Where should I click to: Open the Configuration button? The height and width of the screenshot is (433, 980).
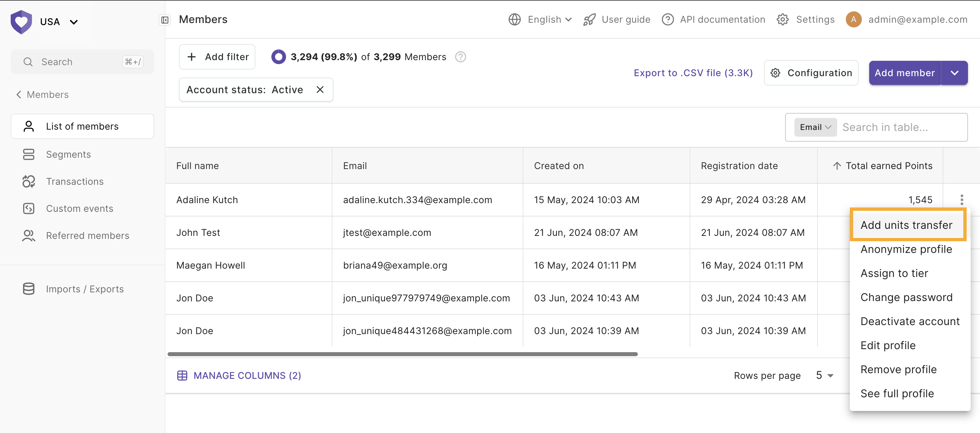(811, 73)
